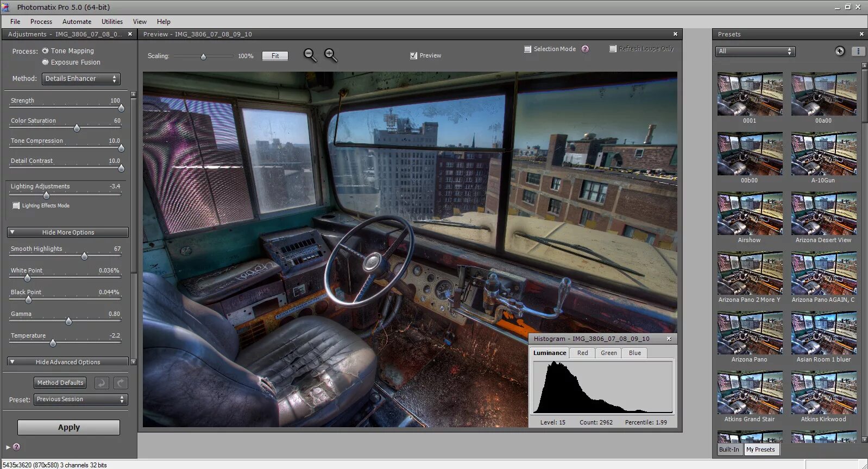
Task: Zoom in the preview with the plus magnifier
Action: (331, 55)
